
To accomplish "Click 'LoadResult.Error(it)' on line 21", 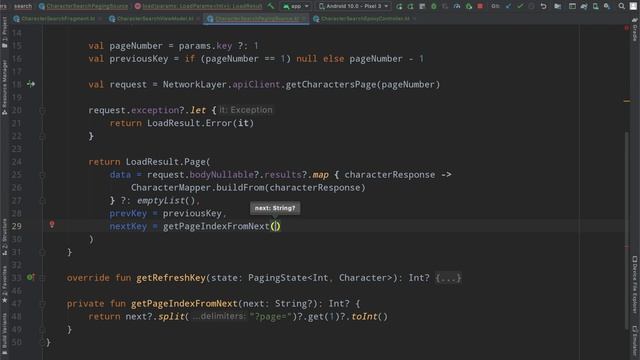I will click(200, 123).
